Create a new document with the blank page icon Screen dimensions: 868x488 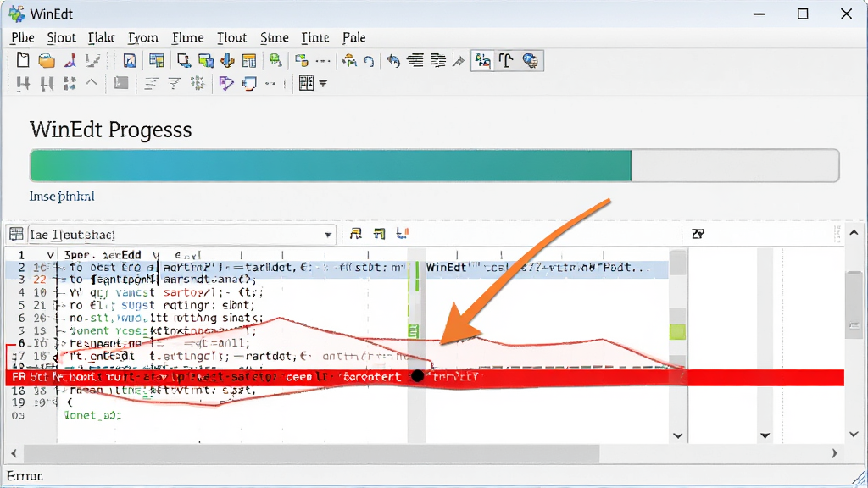point(23,60)
